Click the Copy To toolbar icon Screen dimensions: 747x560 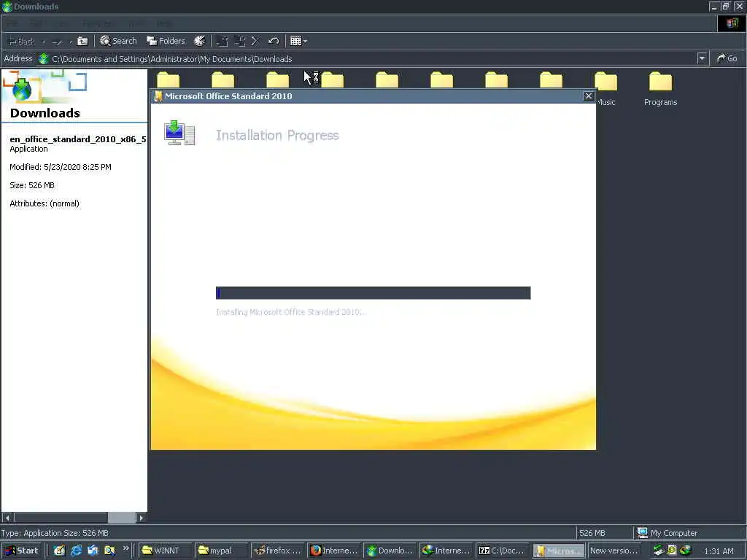(x=239, y=42)
